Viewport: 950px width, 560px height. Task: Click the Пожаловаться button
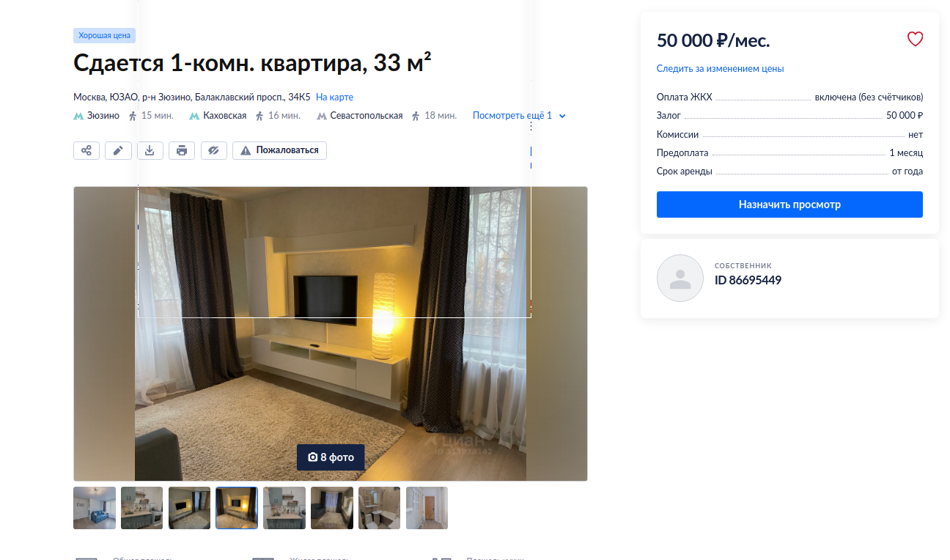(x=279, y=150)
